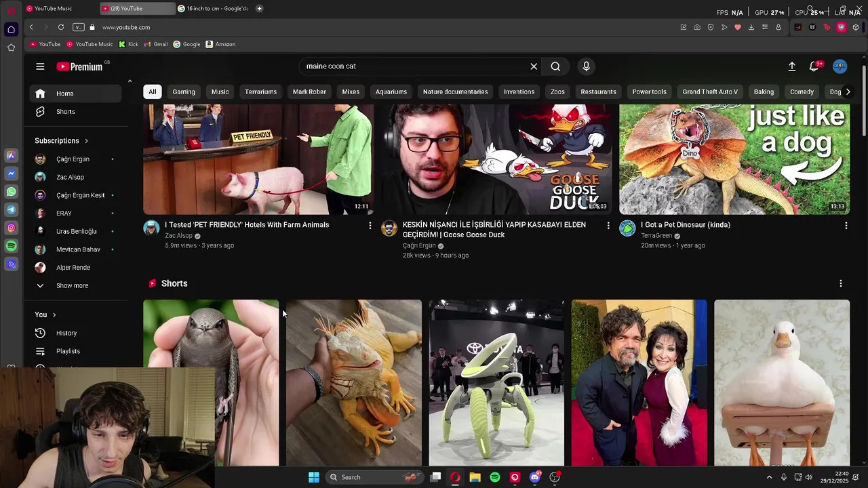Open Shorts shelf three-dot menu
This screenshot has width=868, height=488.
840,283
